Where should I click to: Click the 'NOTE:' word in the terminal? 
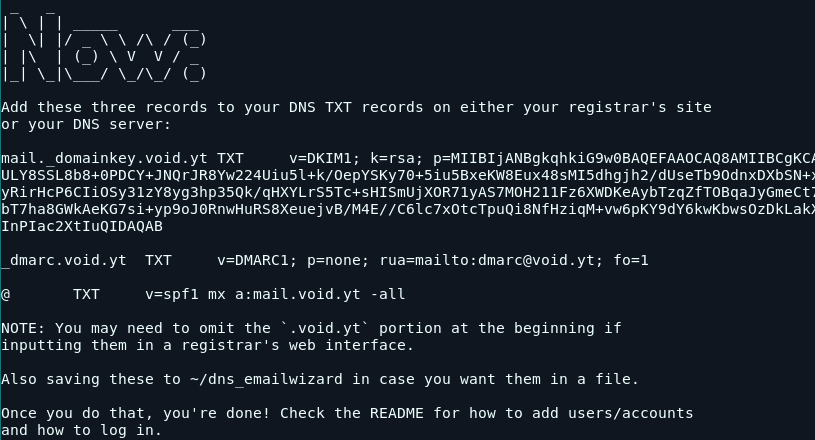[x=24, y=328]
